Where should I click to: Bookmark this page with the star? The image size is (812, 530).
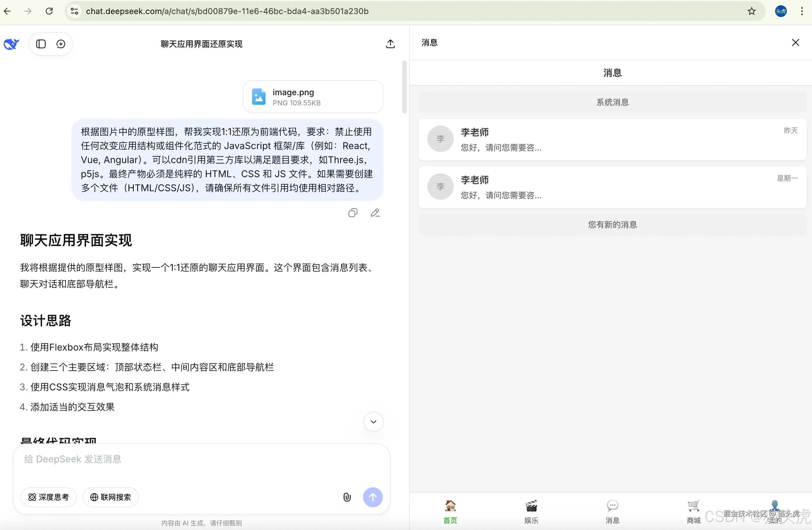coord(752,11)
